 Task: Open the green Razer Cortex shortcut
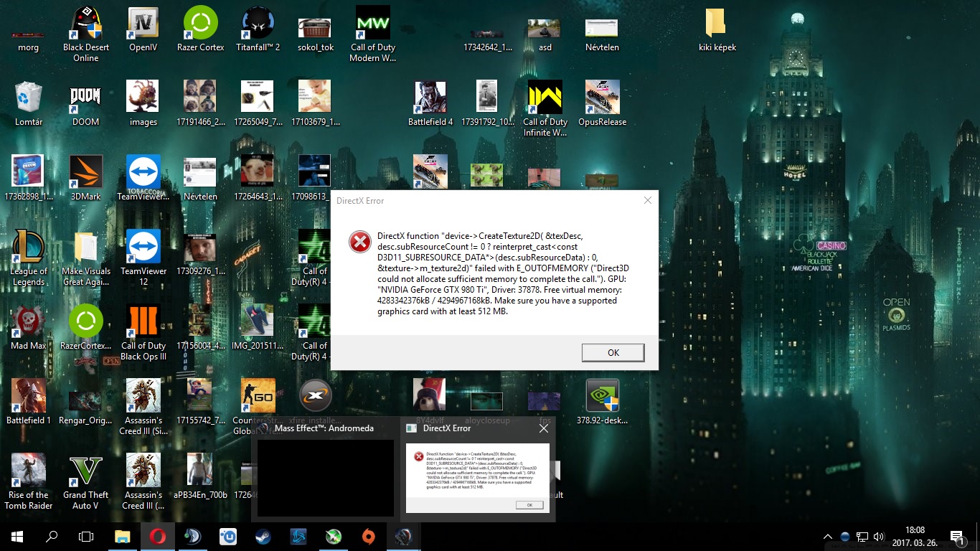click(201, 30)
